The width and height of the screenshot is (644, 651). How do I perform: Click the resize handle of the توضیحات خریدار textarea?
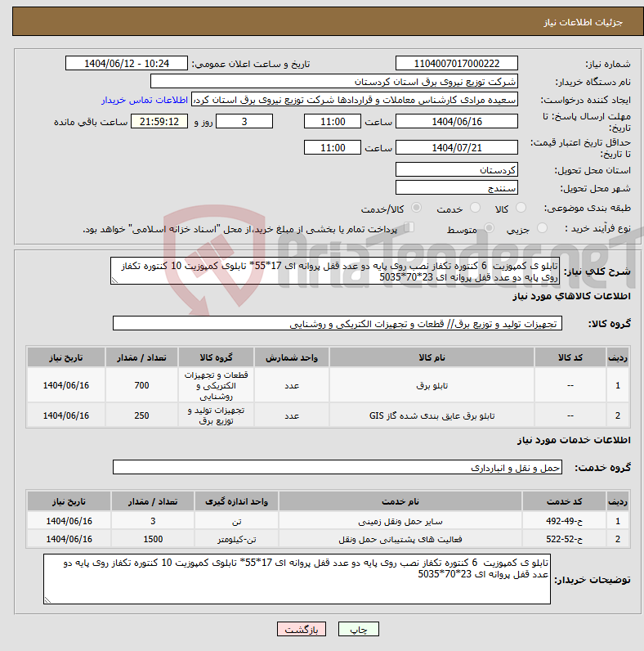click(x=47, y=600)
